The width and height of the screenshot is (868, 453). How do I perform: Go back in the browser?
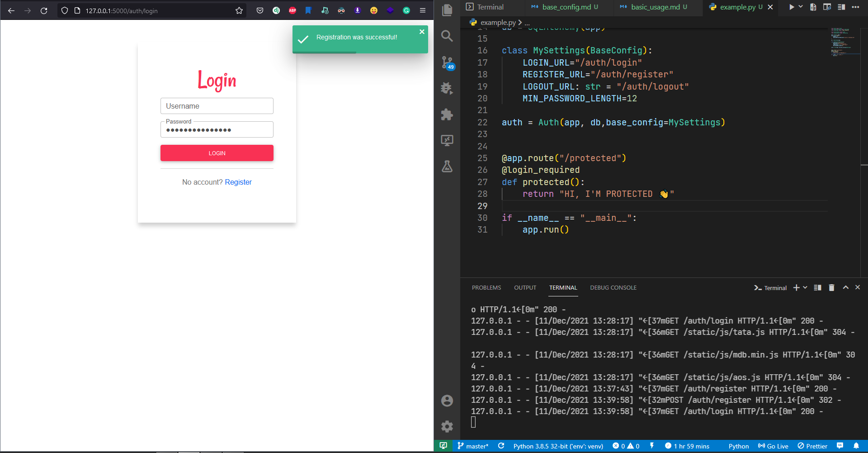click(11, 10)
